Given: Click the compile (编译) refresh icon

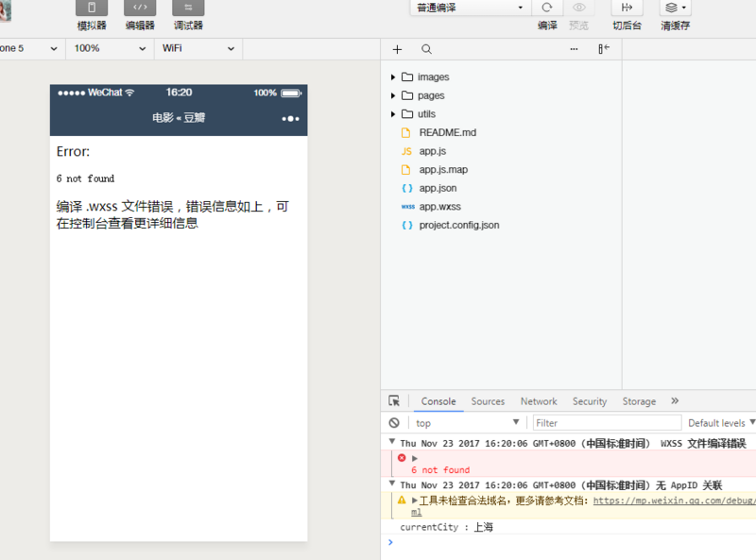Looking at the screenshot, I should pos(547,8).
